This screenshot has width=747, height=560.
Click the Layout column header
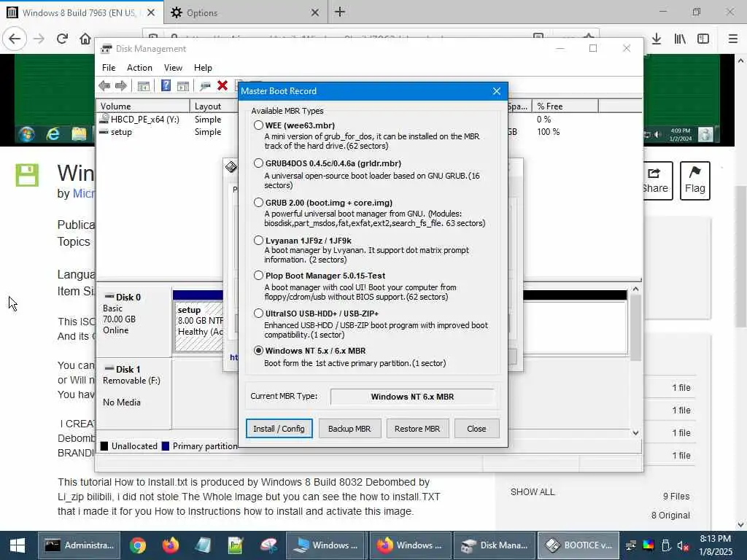[214, 106]
